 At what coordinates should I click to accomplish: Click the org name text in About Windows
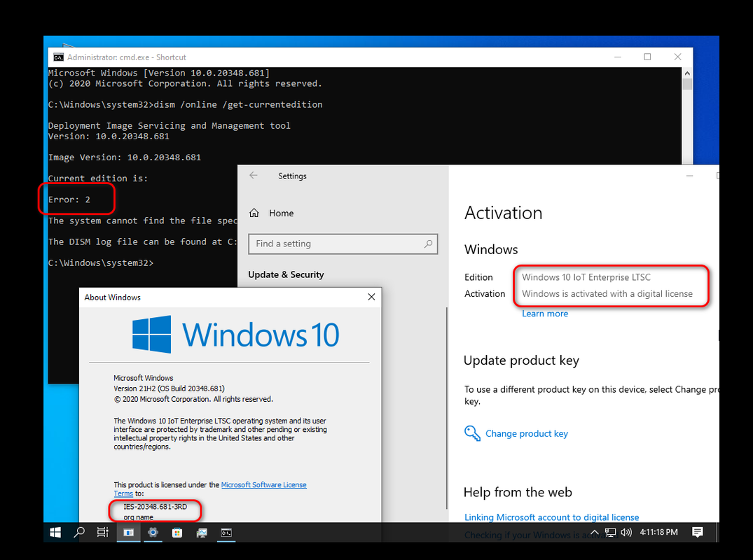pos(138,517)
